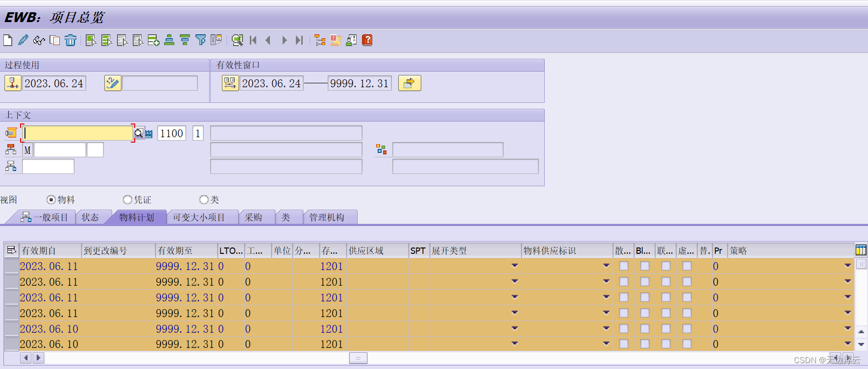Image resolution: width=868 pixels, height=369 pixels.
Task: Click the Create new document icon
Action: click(8, 40)
